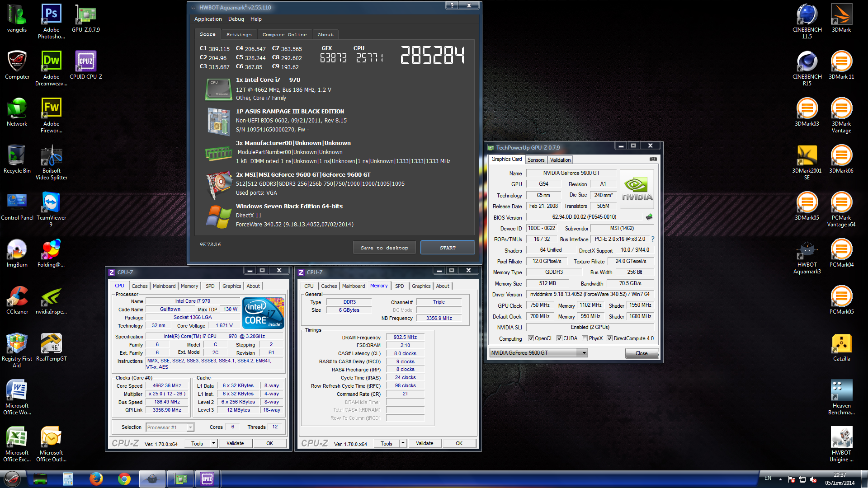868x488 pixels.
Task: Open Caches tab in left CPU-Z
Action: click(x=139, y=286)
